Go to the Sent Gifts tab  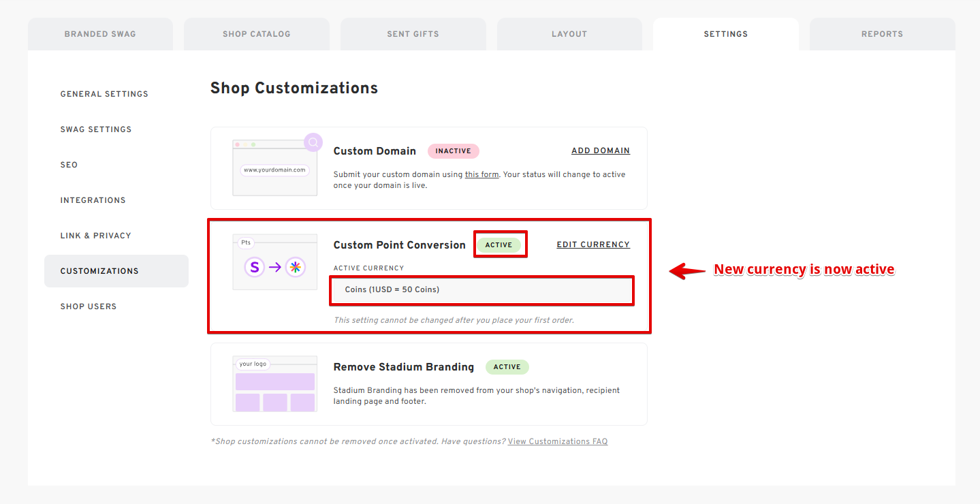413,34
